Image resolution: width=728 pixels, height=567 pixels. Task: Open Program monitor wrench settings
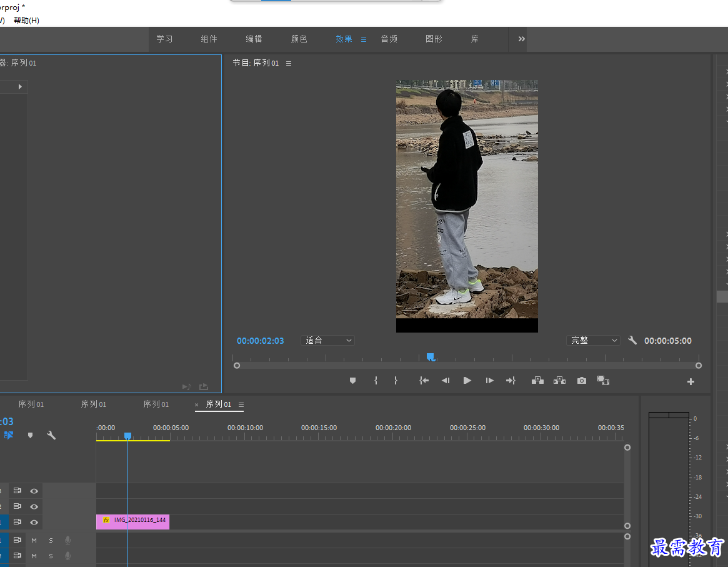(632, 340)
